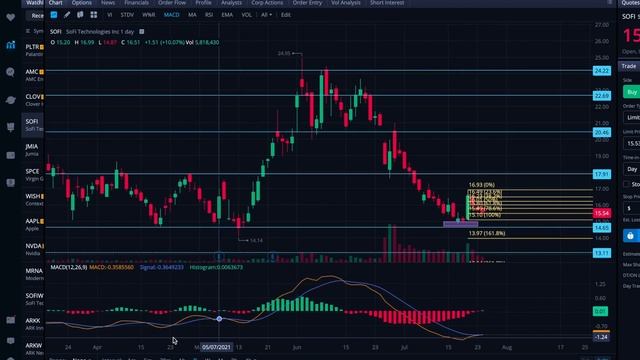Toggle the MACD indicator off
Image resolution: width=640 pixels, height=360 pixels.
171,15
